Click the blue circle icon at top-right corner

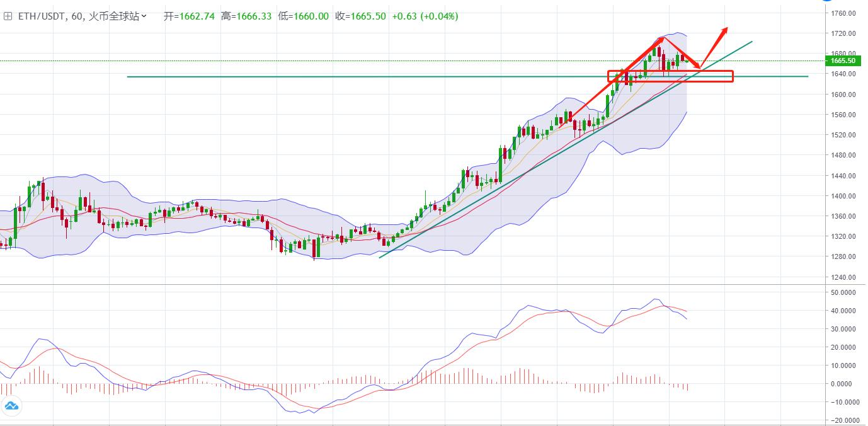[x=828, y=1]
